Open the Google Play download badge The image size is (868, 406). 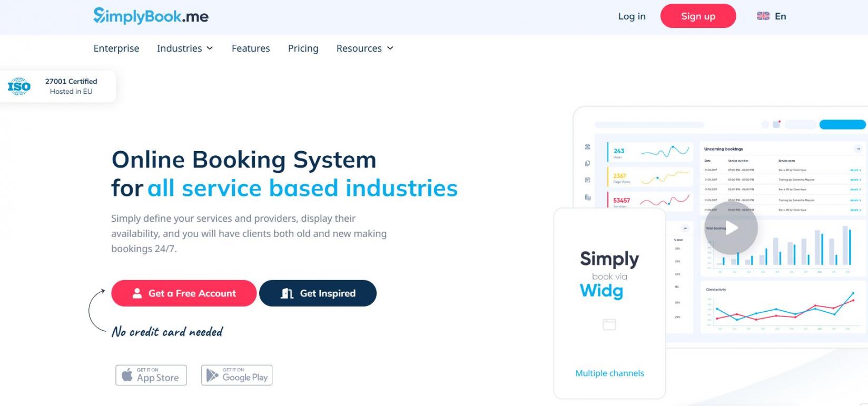(x=237, y=375)
